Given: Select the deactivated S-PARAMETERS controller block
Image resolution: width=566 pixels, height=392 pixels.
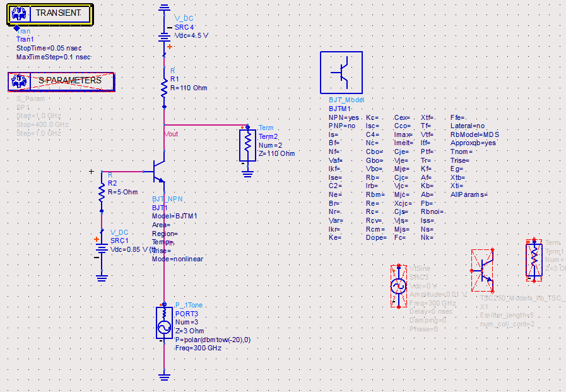Looking at the screenshot, I should click(61, 81).
